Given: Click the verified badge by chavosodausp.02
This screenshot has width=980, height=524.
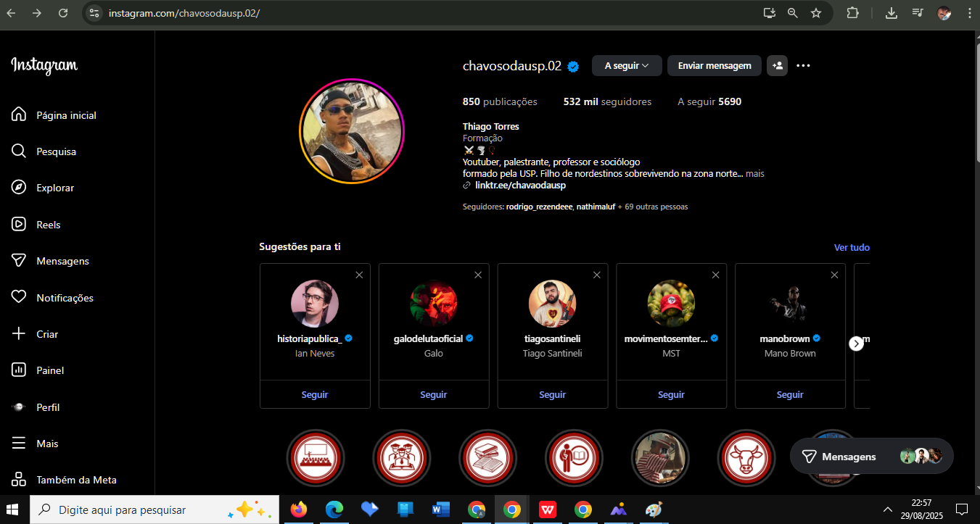Looking at the screenshot, I should (573, 66).
